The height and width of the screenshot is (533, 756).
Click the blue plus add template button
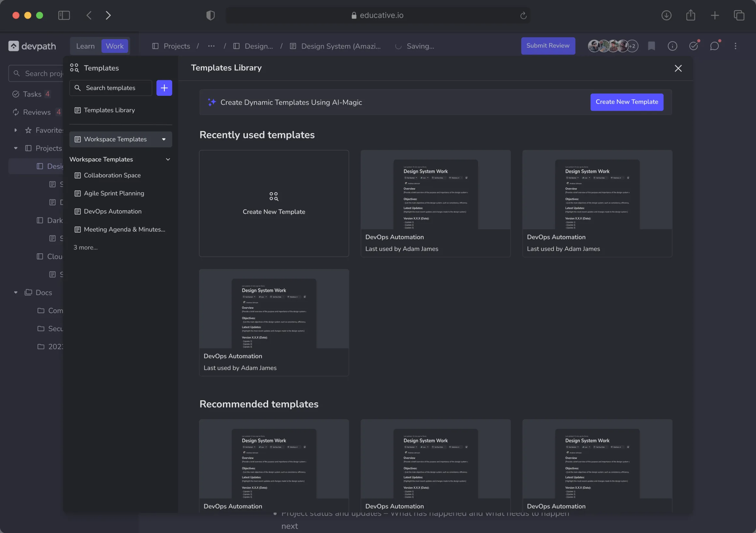[x=164, y=88]
